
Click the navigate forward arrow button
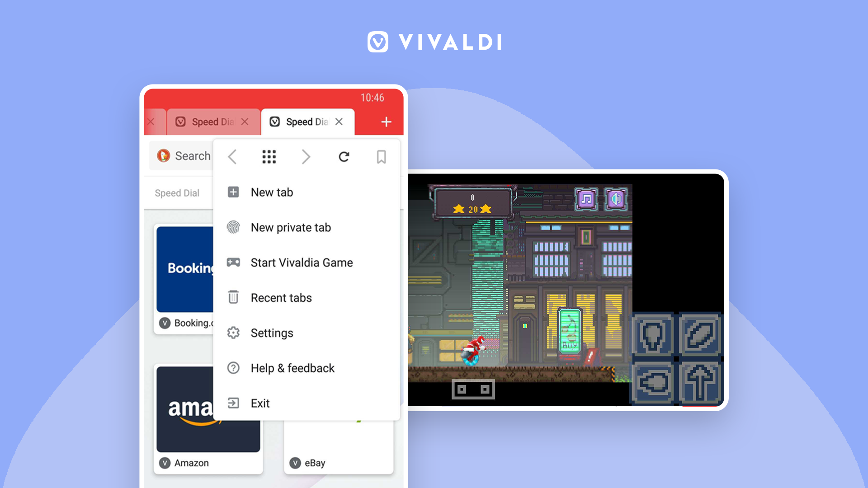pos(306,156)
